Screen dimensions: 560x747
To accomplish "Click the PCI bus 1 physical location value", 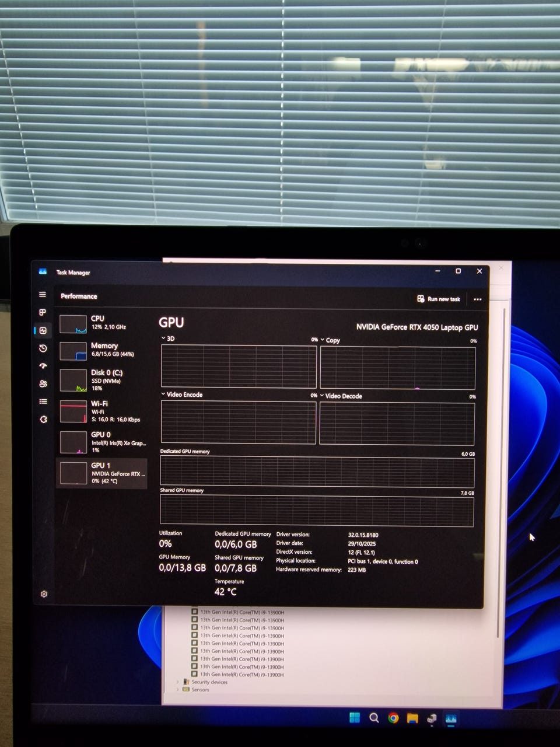I will 383,561.
